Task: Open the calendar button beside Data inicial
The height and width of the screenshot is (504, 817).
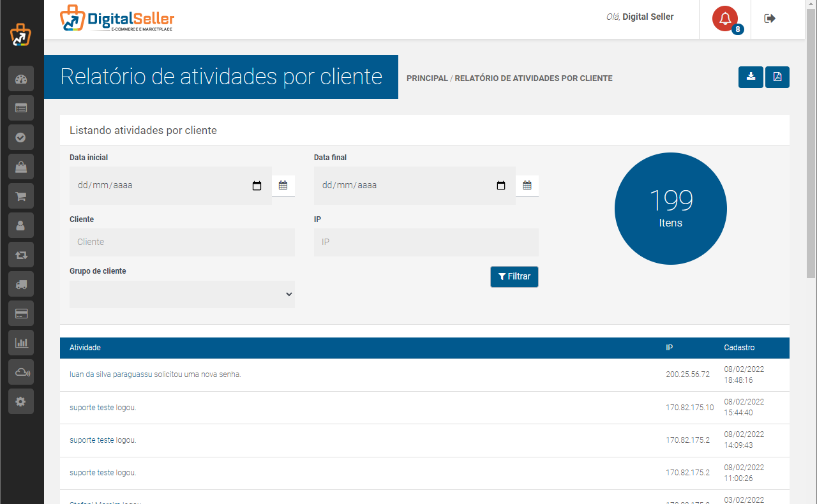Action: pos(283,186)
